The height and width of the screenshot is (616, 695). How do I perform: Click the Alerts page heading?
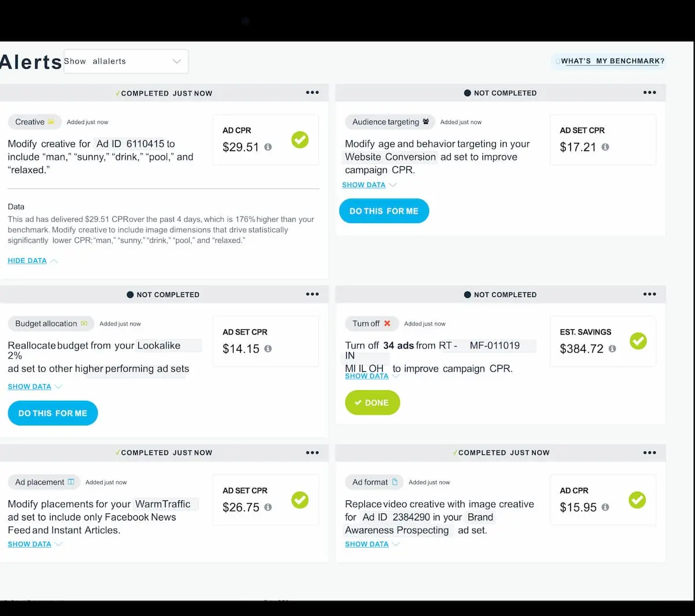pos(31,62)
